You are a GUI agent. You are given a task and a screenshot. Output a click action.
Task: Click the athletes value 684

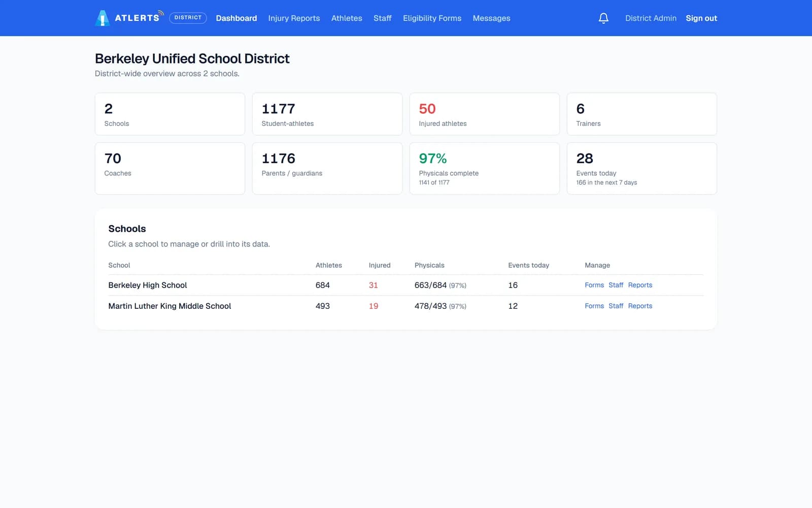[323, 285]
